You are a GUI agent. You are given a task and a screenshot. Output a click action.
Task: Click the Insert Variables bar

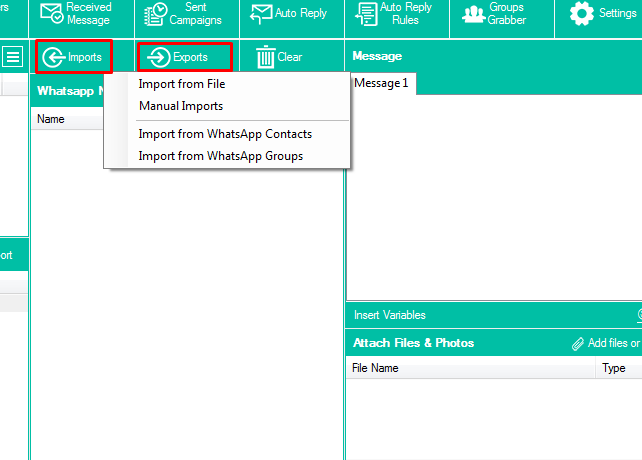(x=390, y=315)
